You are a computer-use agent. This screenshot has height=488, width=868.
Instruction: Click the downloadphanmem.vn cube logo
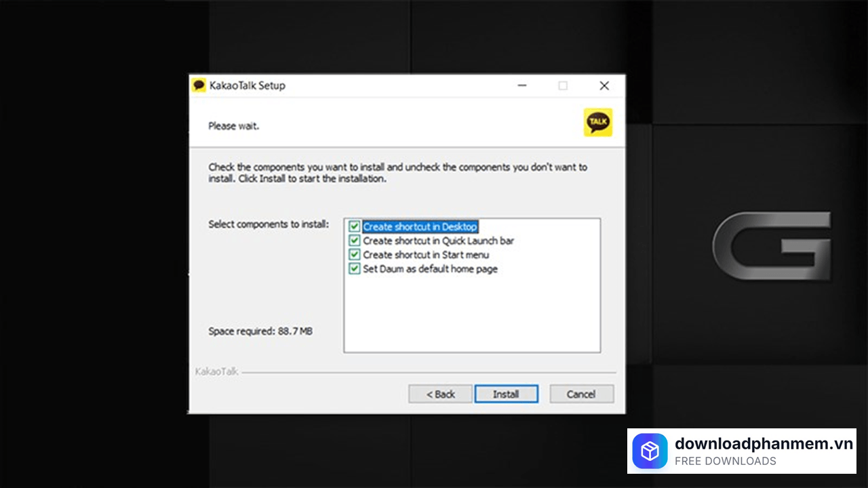(x=650, y=451)
